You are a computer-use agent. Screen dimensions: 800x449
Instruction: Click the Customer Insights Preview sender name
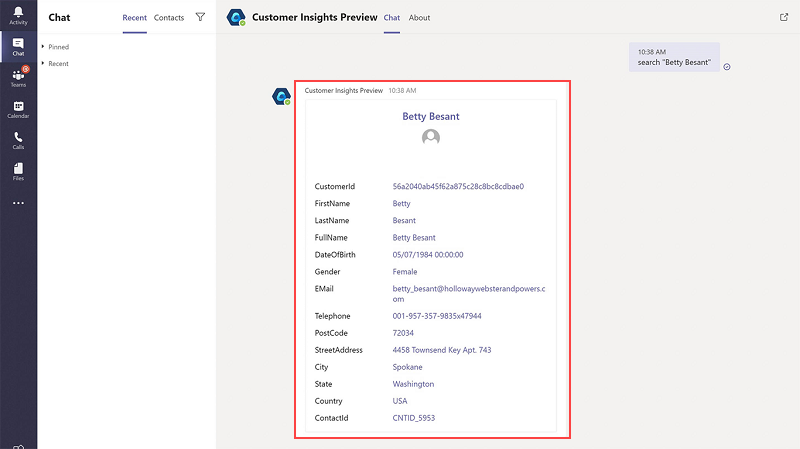click(343, 91)
